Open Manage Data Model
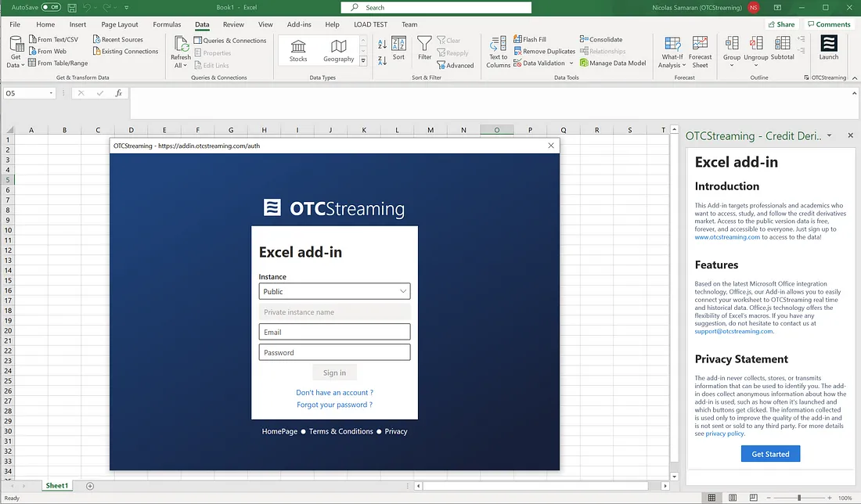This screenshot has width=861, height=504. click(x=613, y=63)
